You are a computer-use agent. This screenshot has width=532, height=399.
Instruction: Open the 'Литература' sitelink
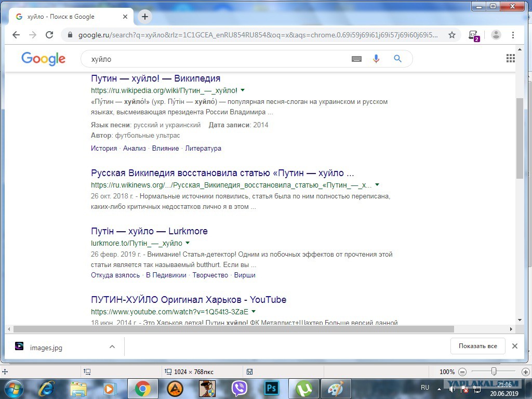203,148
